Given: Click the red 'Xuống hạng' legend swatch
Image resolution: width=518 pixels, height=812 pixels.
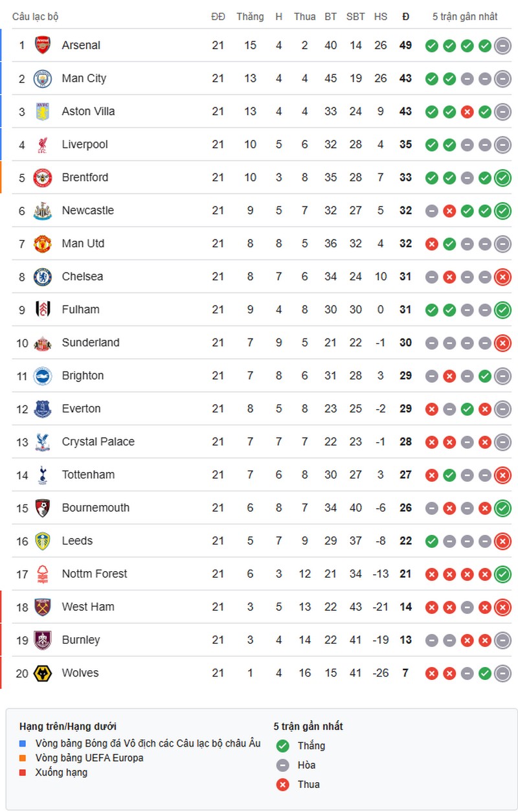Looking at the screenshot, I should point(23,772).
